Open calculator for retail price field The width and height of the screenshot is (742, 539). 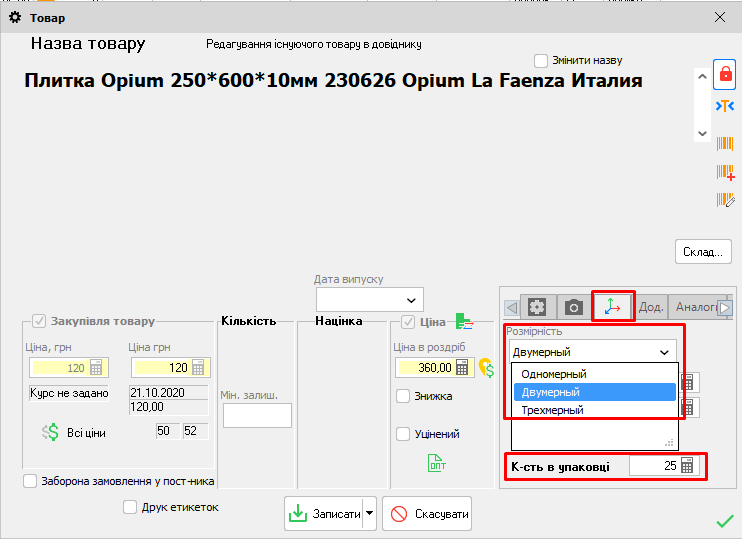coord(462,368)
